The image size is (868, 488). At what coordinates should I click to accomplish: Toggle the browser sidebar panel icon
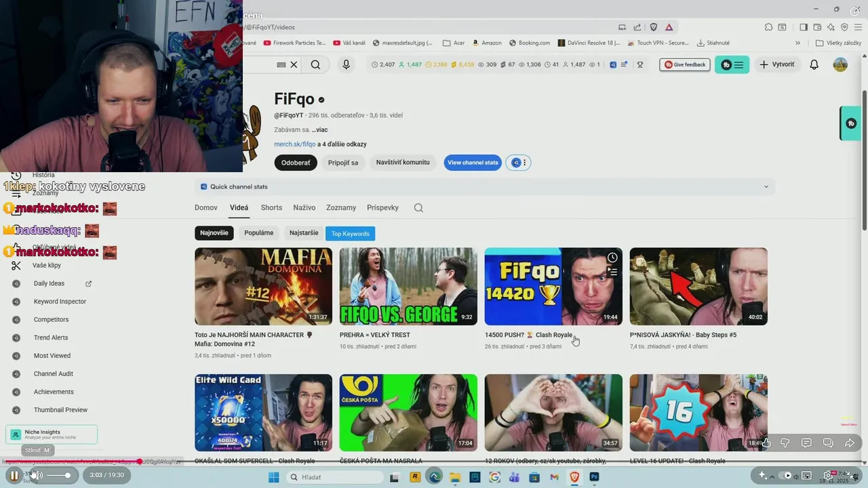pos(804,27)
